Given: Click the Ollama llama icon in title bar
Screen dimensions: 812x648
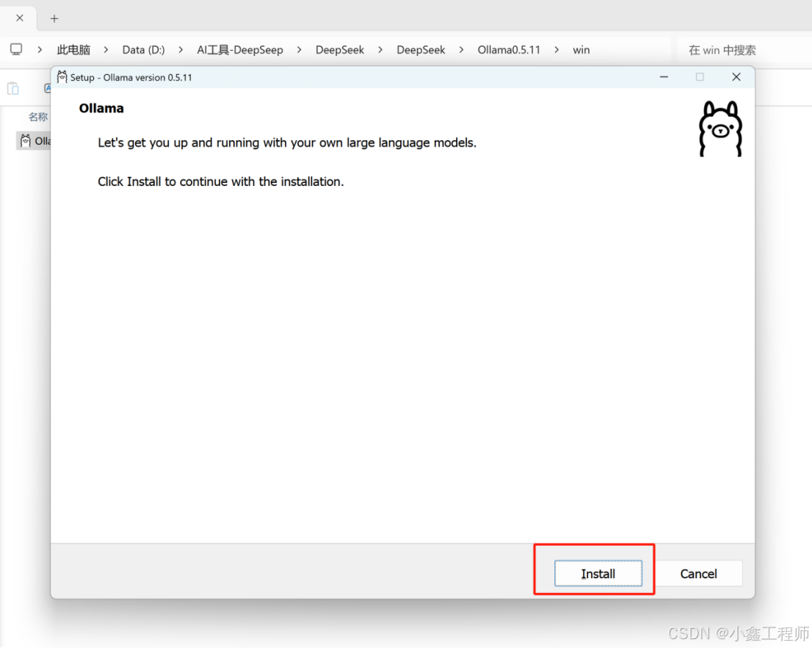Looking at the screenshot, I should click(62, 76).
